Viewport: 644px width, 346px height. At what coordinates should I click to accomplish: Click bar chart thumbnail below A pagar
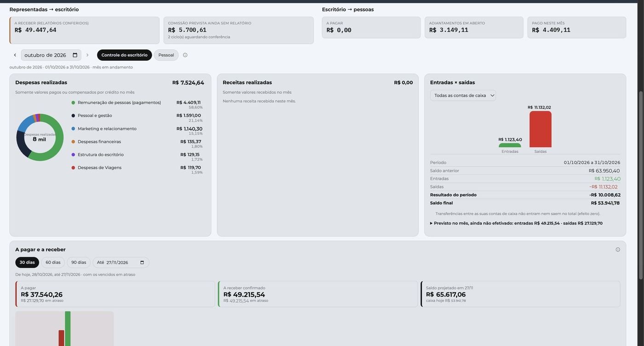click(x=64, y=329)
